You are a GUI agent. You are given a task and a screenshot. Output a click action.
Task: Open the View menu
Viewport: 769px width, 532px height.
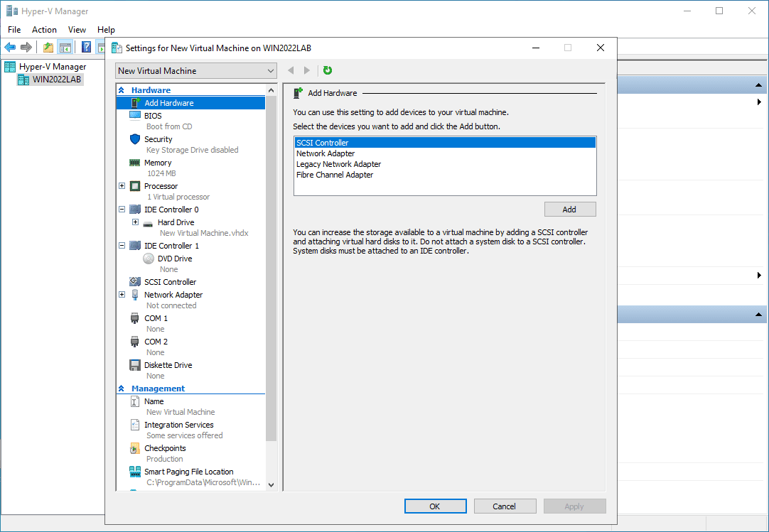point(77,30)
